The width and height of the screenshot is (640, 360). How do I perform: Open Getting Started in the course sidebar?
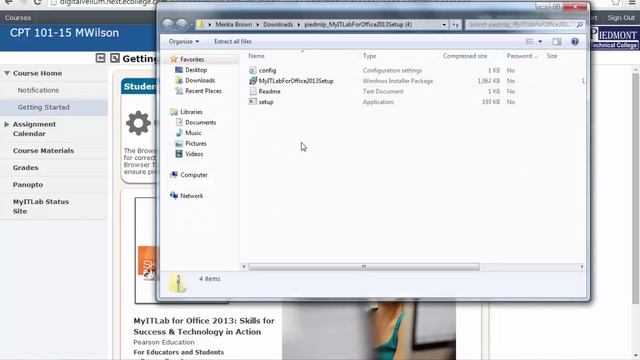[x=43, y=107]
